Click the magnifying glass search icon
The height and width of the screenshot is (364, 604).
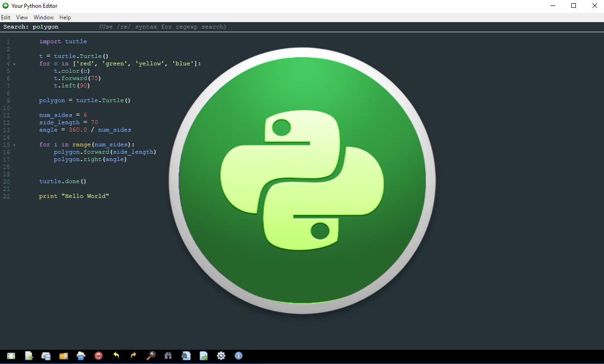tap(151, 356)
